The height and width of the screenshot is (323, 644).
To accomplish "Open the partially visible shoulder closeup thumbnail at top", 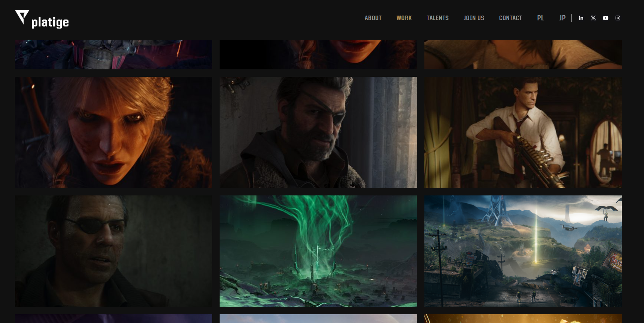I will pos(523,55).
